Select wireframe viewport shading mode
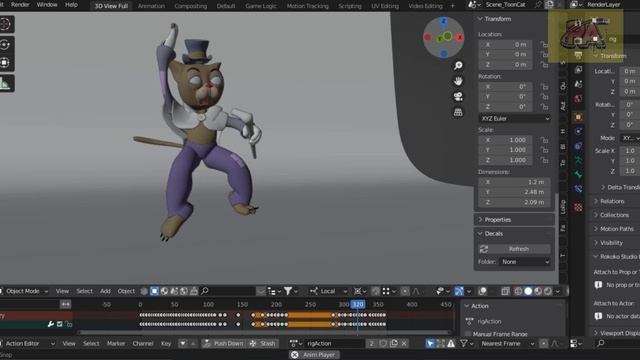This screenshot has width=640, height=360. tap(518, 291)
